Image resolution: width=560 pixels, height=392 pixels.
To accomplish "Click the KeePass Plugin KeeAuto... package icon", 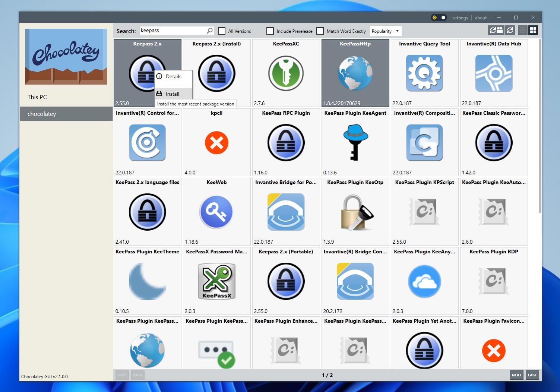I will [494, 212].
